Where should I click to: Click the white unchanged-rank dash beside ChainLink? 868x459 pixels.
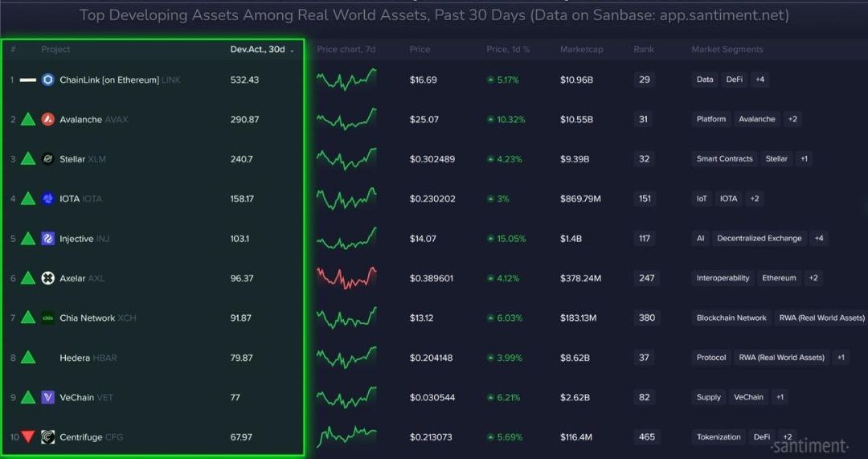(28, 80)
